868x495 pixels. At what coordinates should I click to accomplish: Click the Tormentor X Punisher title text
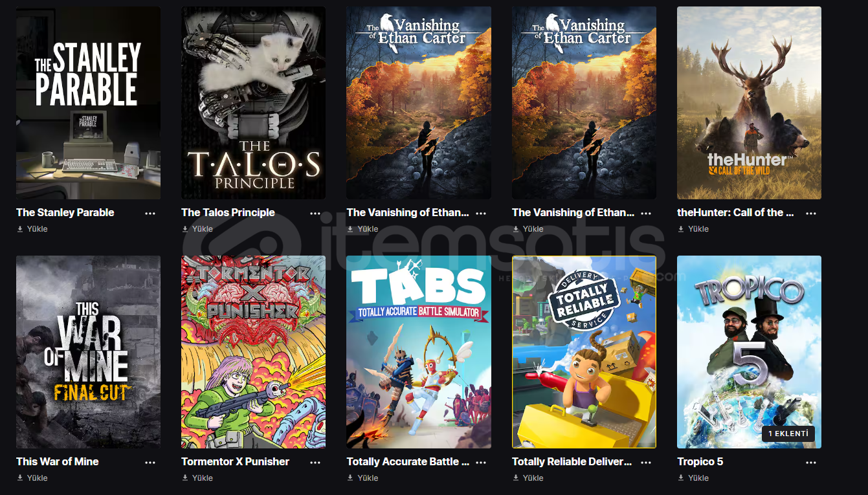tap(236, 462)
